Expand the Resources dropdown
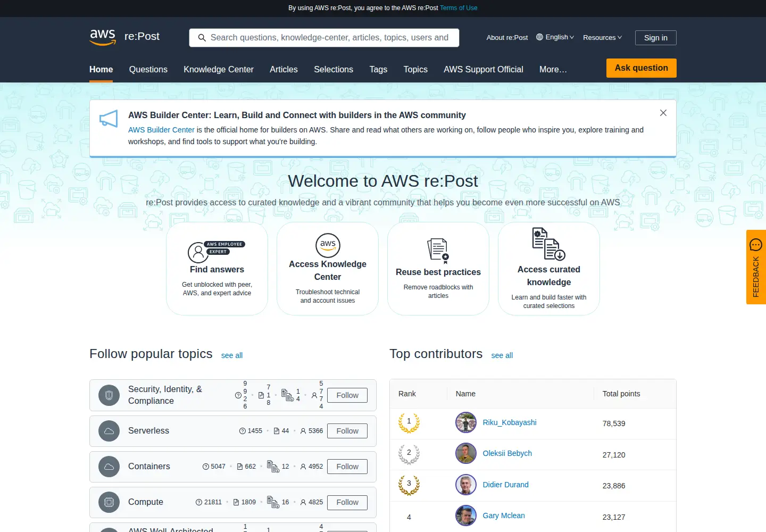The image size is (766, 532). [x=602, y=37]
